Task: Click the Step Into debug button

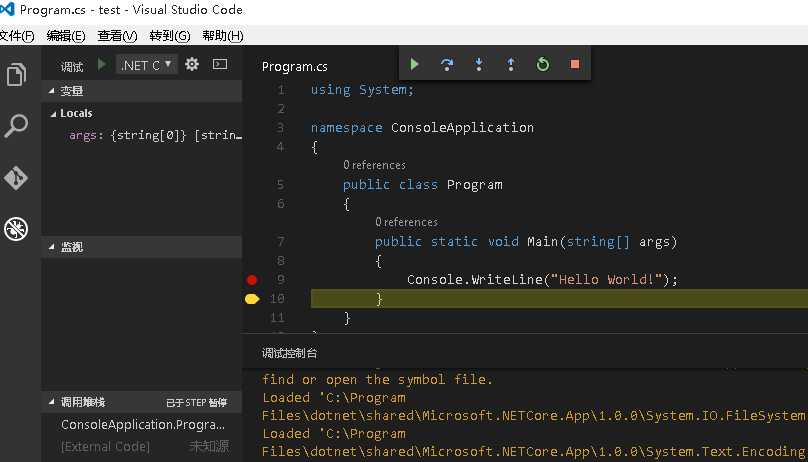Action: coord(479,64)
